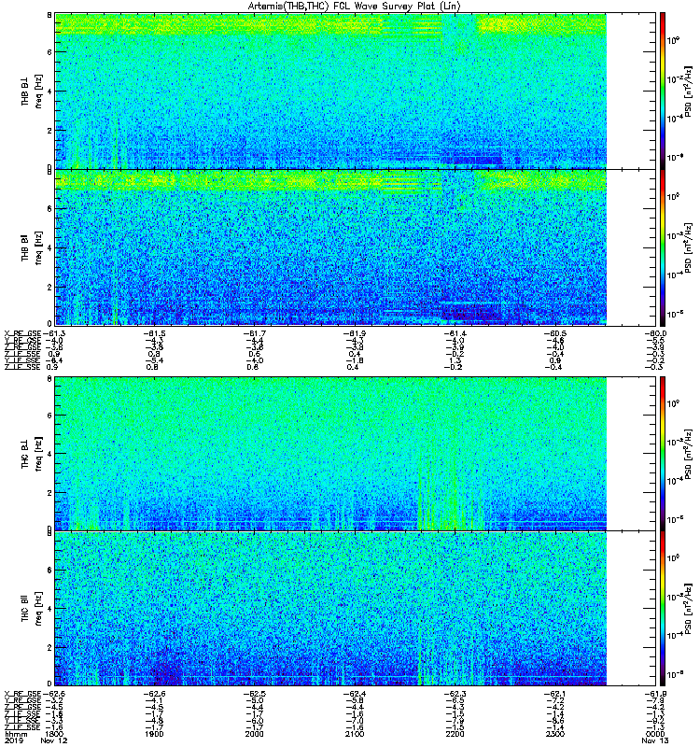
Task: Click the "Nov 13" date label
Action: coord(655,740)
